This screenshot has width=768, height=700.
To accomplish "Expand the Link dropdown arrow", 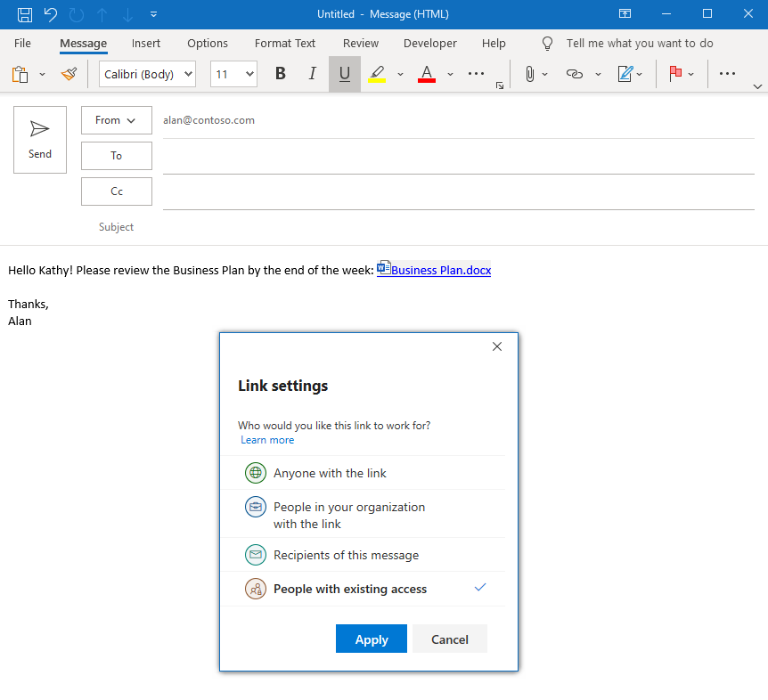I will point(598,75).
